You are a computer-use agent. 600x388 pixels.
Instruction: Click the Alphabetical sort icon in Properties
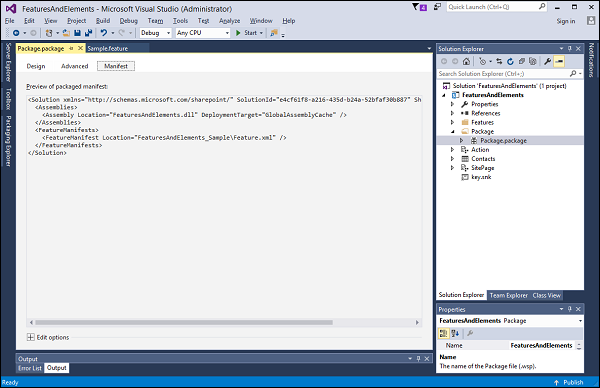[x=455, y=333]
